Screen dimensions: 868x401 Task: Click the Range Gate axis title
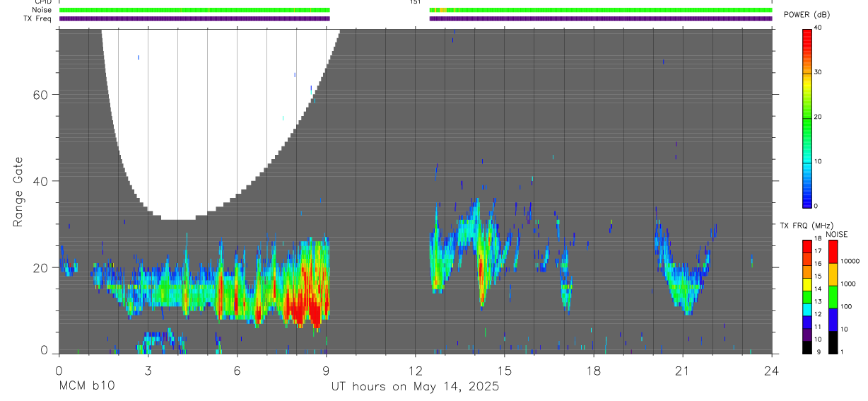18,192
